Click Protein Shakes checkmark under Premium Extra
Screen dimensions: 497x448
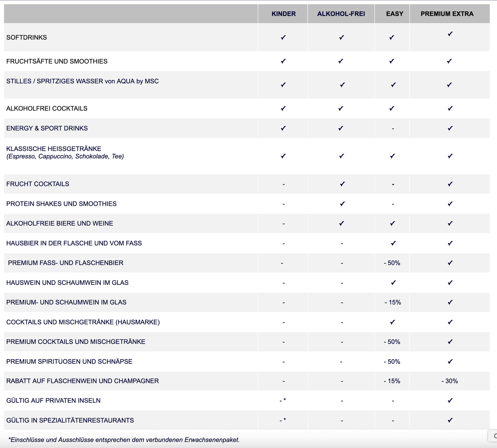[450, 204]
